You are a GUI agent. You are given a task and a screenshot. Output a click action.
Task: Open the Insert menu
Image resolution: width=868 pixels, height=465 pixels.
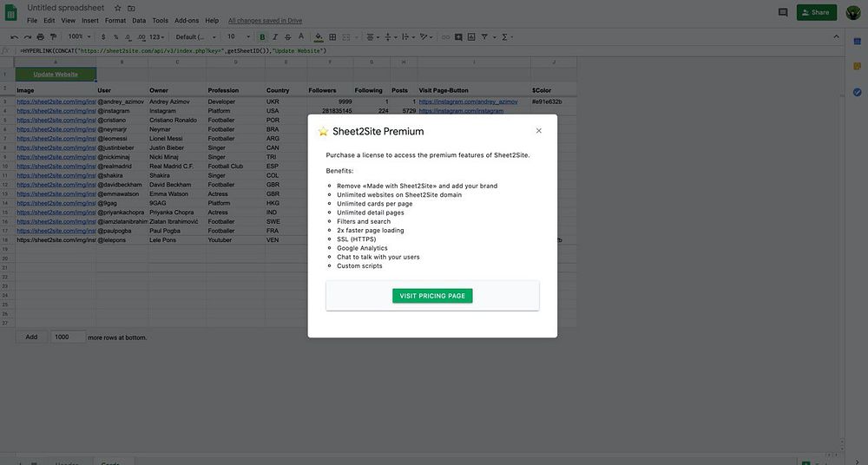click(89, 21)
